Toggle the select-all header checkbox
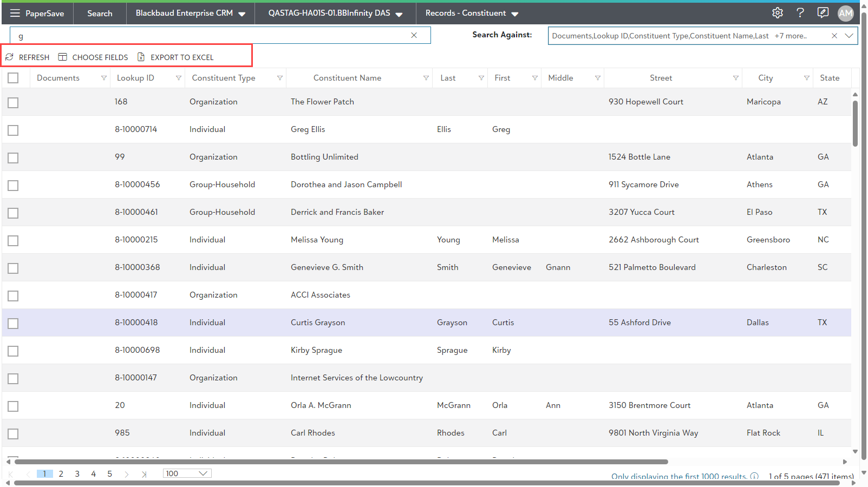Viewport: 868px width, 487px height. 13,78
